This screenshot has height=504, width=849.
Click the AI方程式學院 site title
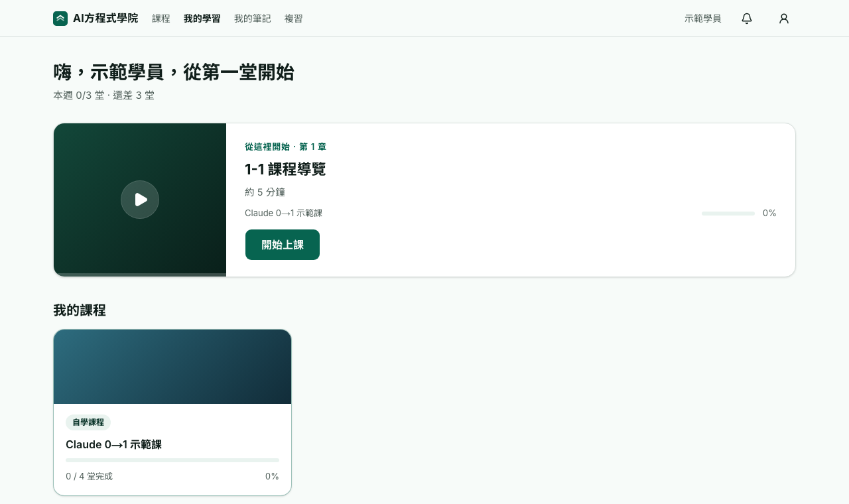105,19
